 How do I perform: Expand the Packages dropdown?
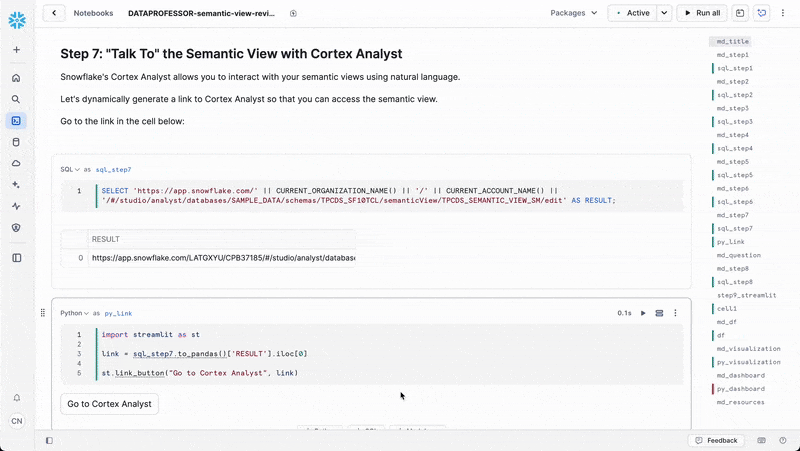point(573,13)
